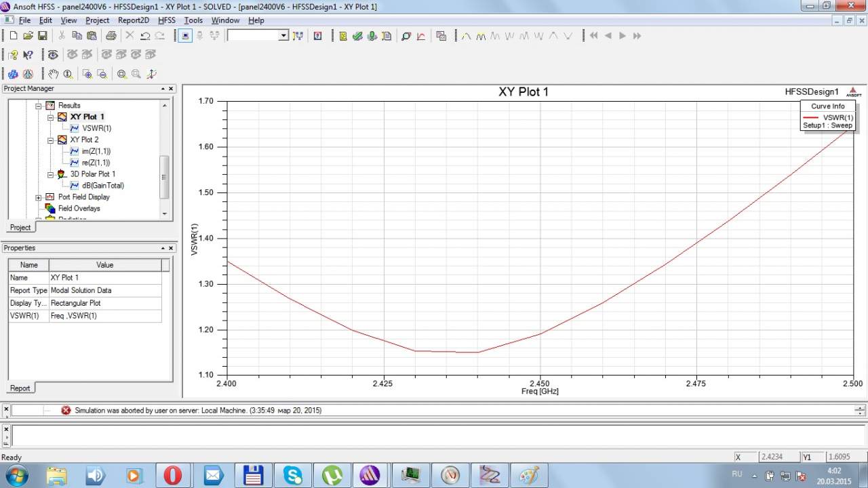Open the Report2D menu
This screenshot has width=868, height=488.
[x=133, y=20]
